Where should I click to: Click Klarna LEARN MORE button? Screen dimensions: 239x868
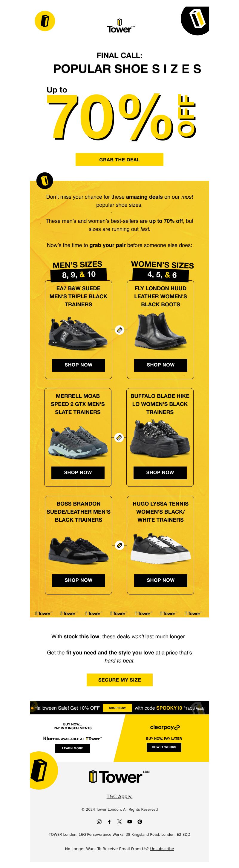(x=73, y=748)
